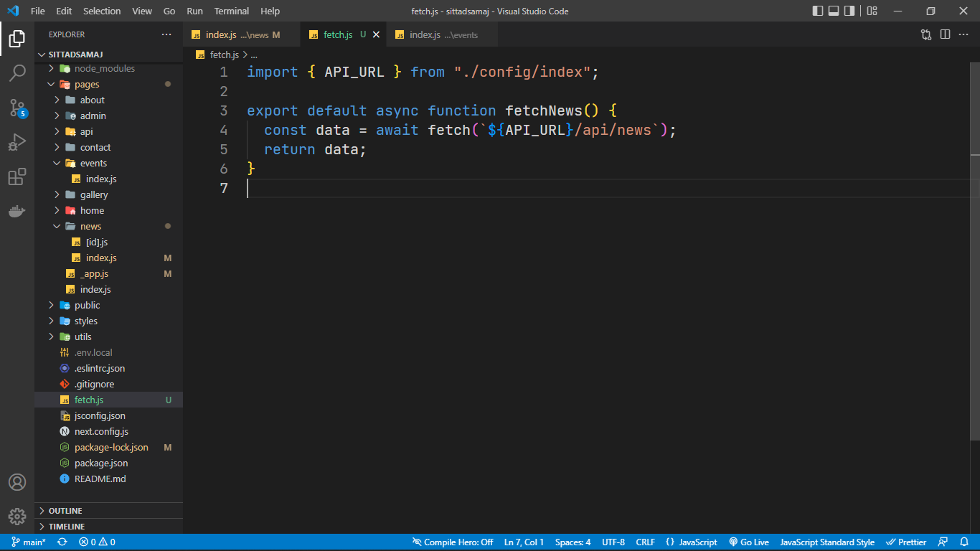The width and height of the screenshot is (980, 551).
Task: Toggle Compile Hero off in status bar
Action: (453, 542)
